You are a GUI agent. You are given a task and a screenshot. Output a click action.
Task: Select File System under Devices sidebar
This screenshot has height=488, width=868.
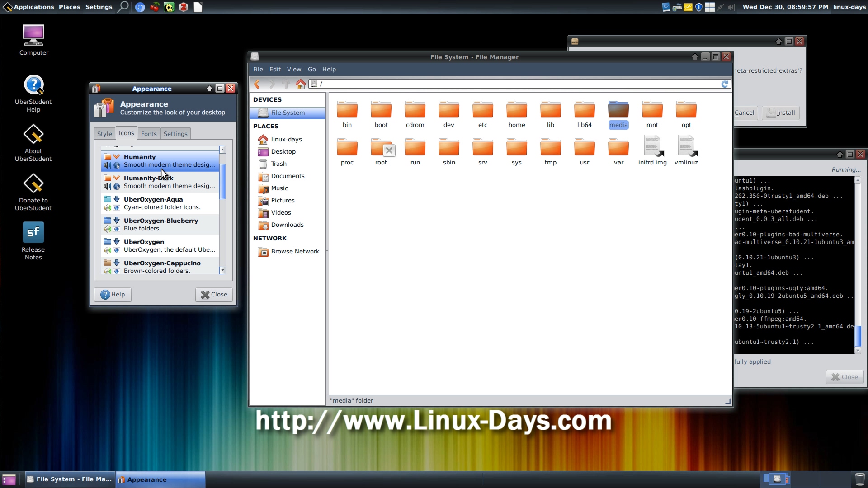pyautogui.click(x=287, y=113)
